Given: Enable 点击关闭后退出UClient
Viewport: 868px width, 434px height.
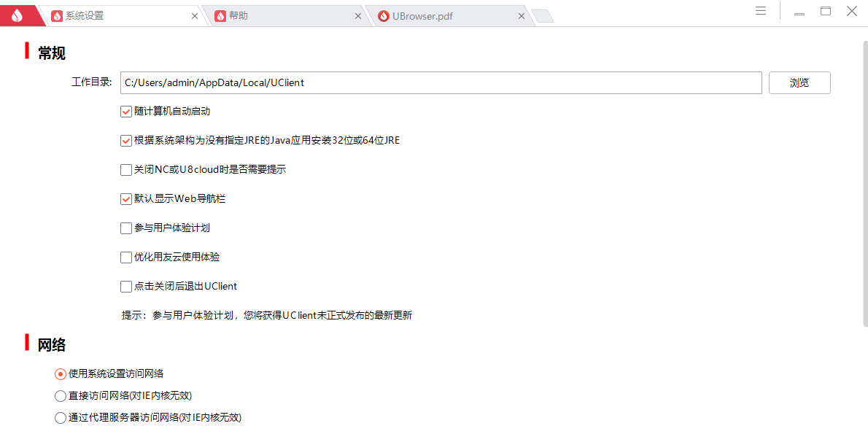Looking at the screenshot, I should (x=125, y=286).
